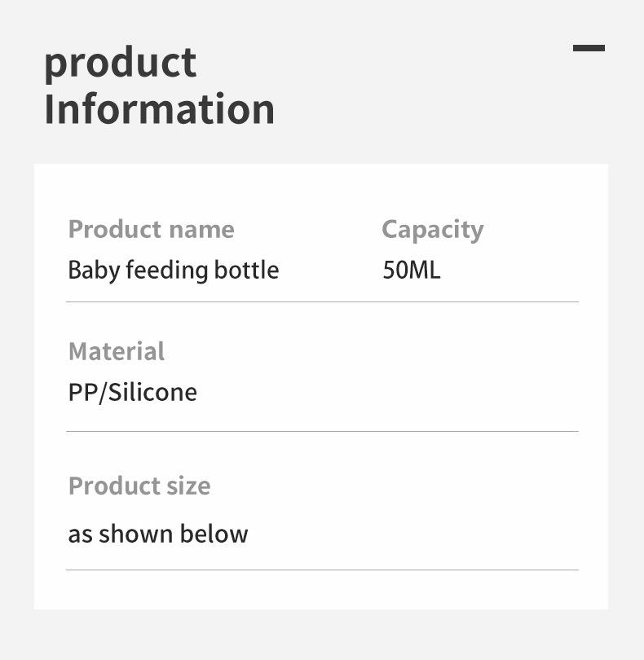
Task: Click the 'PP/Silicone' material value
Action: pos(133,393)
